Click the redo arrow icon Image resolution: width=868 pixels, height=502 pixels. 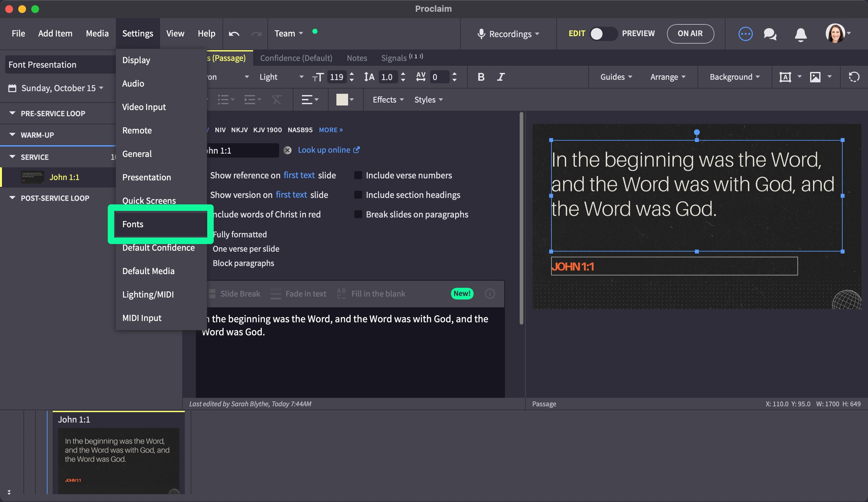[256, 34]
